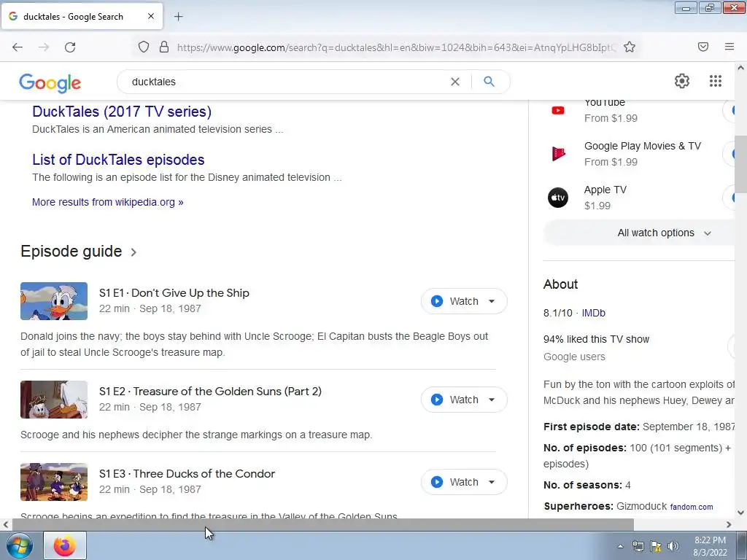
Task: Open the volume control in system tray
Action: (673, 546)
